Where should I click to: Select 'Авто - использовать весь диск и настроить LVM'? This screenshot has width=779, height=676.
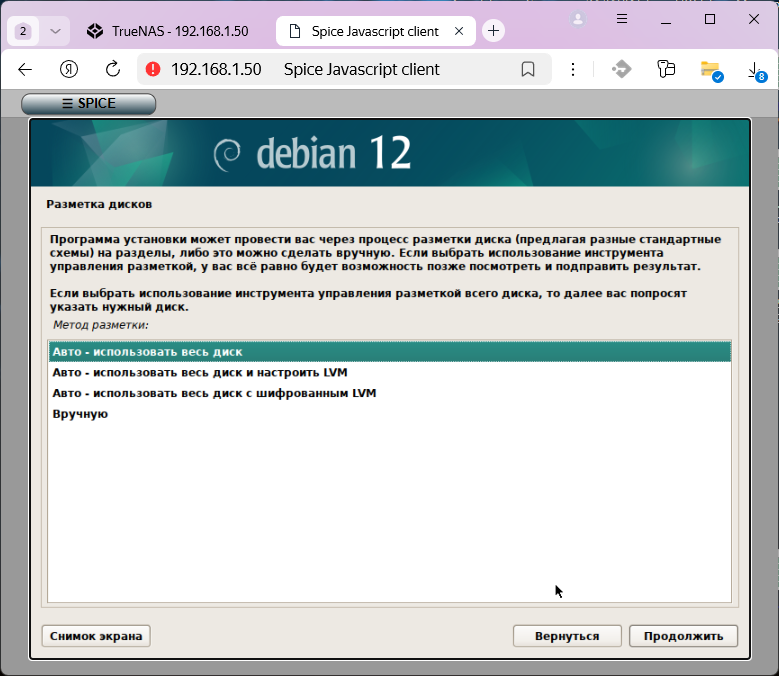(x=390, y=373)
